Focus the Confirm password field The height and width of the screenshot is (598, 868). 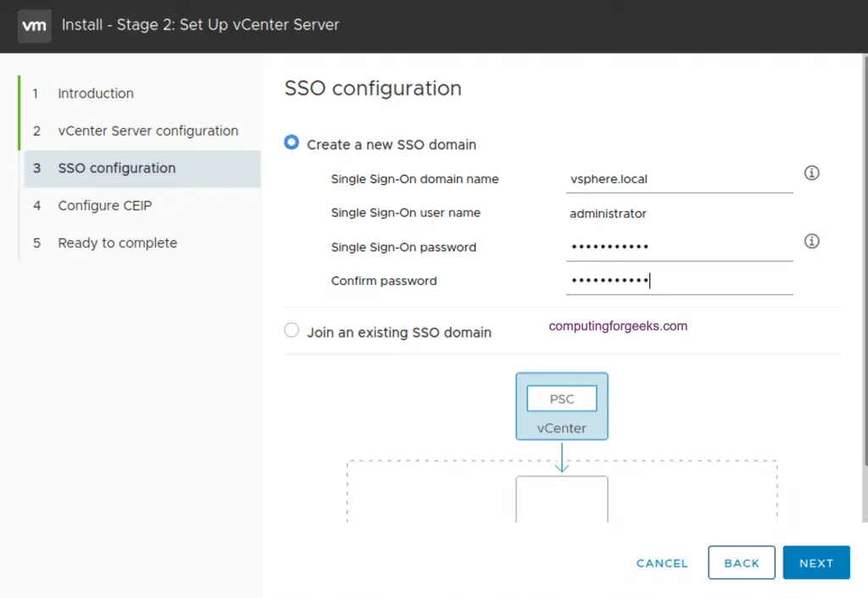[679, 281]
